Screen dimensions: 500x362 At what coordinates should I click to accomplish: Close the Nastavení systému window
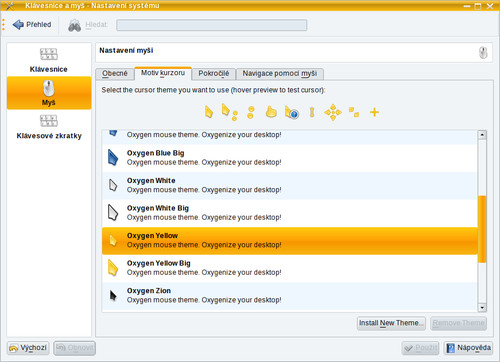pos(490,6)
